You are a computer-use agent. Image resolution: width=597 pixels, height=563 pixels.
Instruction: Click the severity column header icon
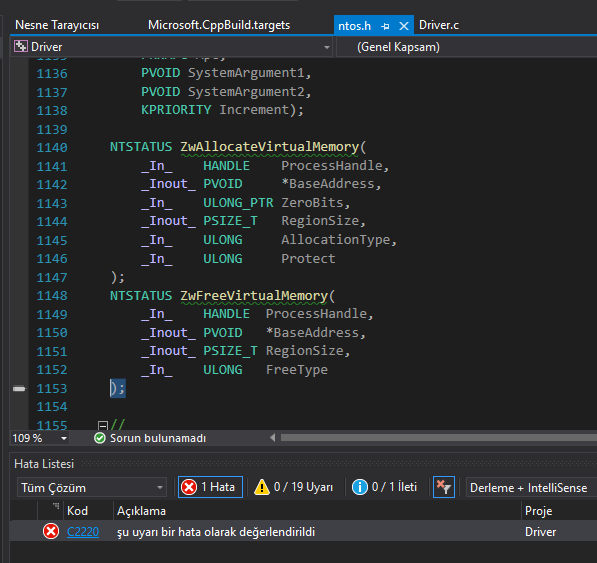tap(56, 506)
